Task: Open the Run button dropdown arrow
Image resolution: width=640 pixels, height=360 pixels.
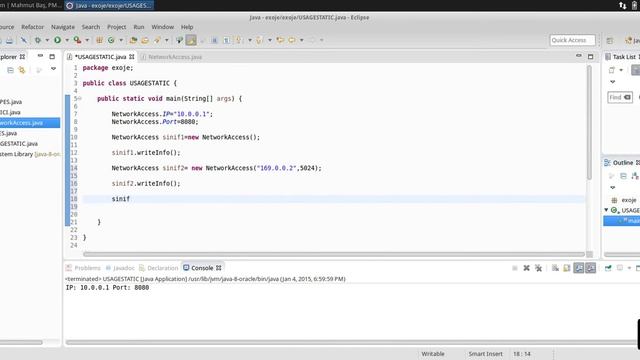Action: [67, 40]
